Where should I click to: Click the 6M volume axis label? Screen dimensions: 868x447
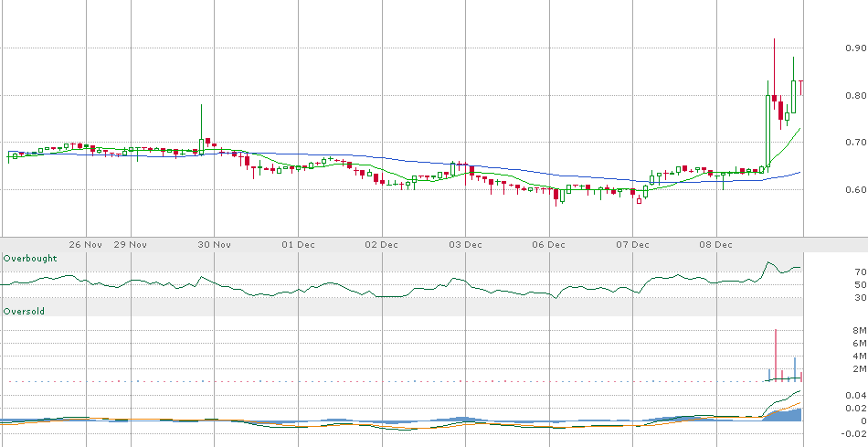tap(860, 344)
